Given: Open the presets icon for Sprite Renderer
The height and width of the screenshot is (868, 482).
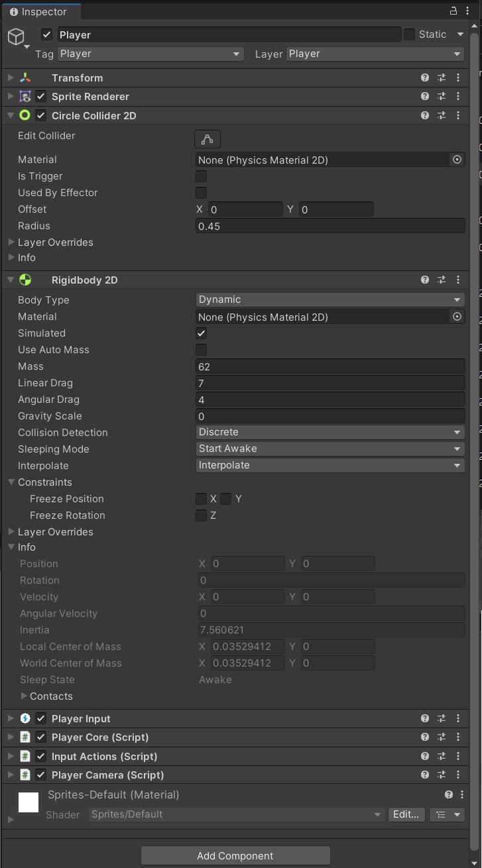Looking at the screenshot, I should pyautogui.click(x=441, y=96).
